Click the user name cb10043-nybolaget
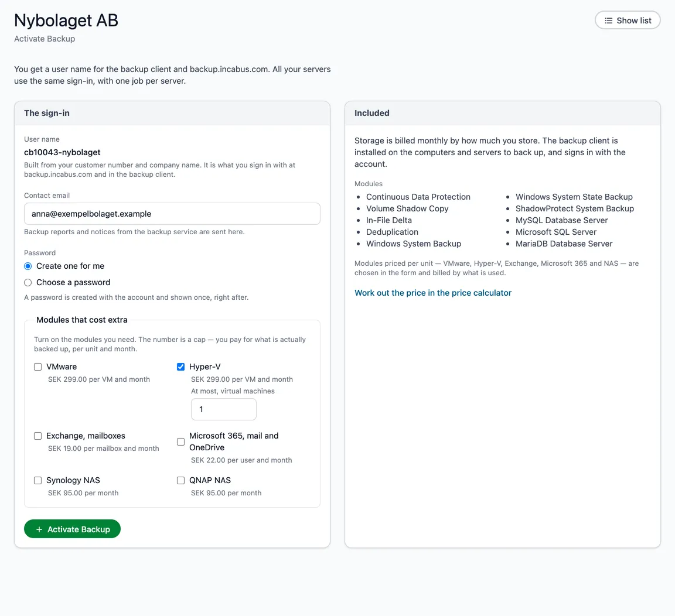Screen dimensions: 675x616 click(62, 152)
